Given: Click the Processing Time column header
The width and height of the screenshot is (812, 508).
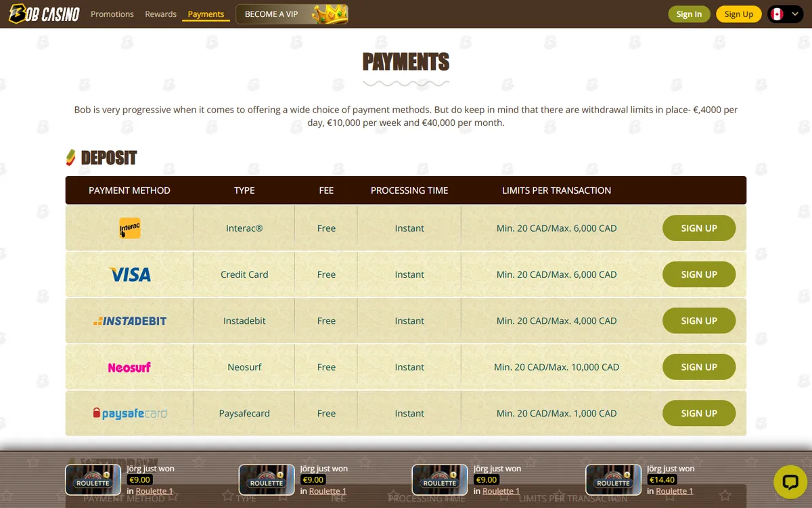Looking at the screenshot, I should [x=409, y=190].
